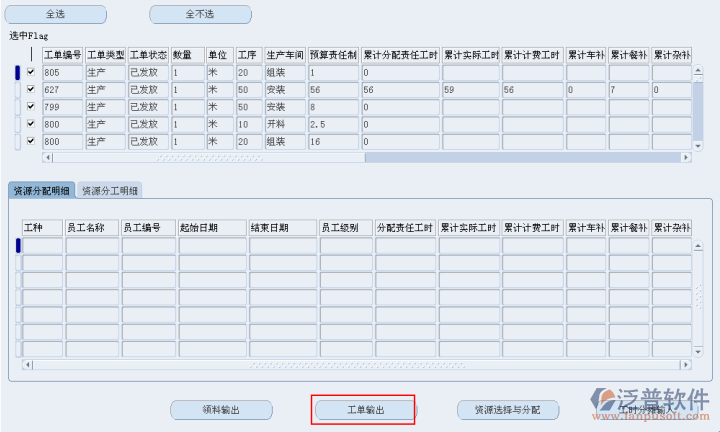Click the 全选 (select all) button
Viewport: 720px width, 432px height.
(56, 15)
